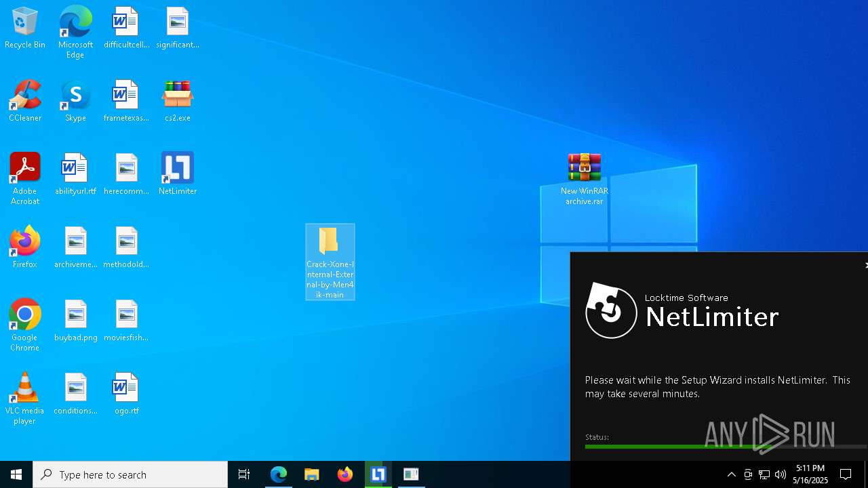The image size is (868, 488).
Task: Select the frametexas Word document
Action: (126, 102)
